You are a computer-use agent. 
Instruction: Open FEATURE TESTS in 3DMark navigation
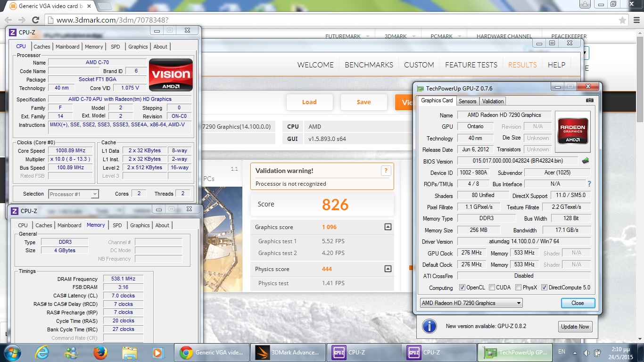click(x=471, y=65)
